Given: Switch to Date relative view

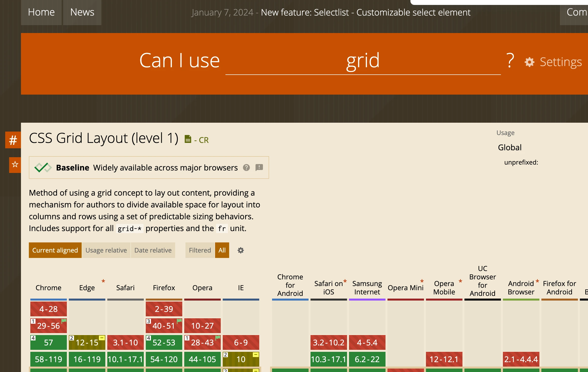Looking at the screenshot, I should [153, 250].
